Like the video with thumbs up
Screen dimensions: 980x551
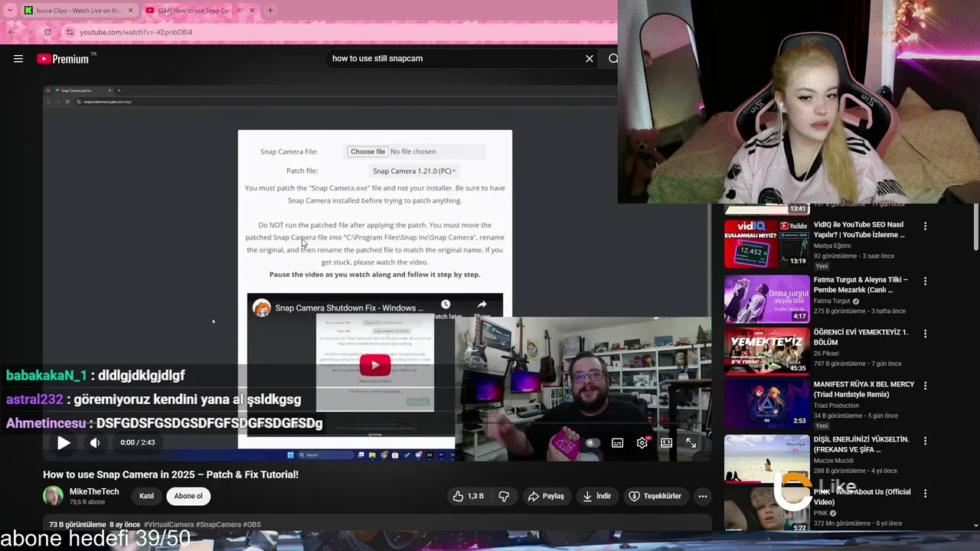click(468, 496)
